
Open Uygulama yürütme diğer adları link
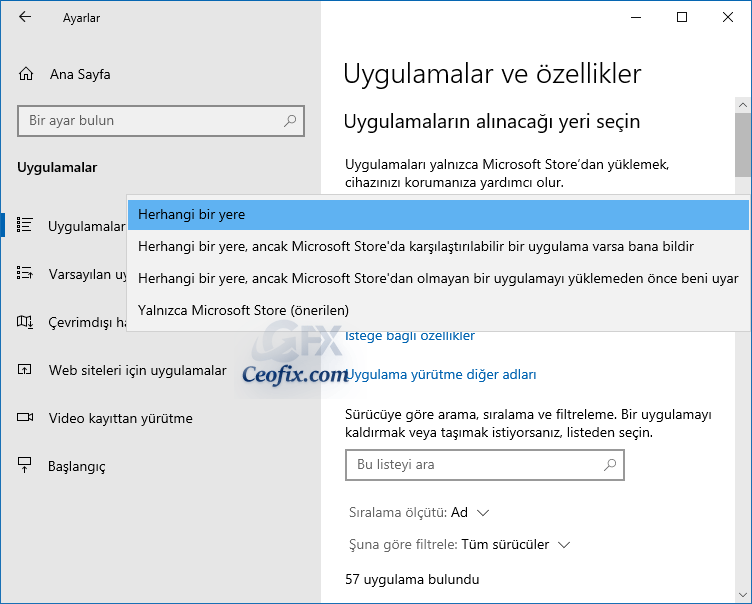[x=440, y=375]
